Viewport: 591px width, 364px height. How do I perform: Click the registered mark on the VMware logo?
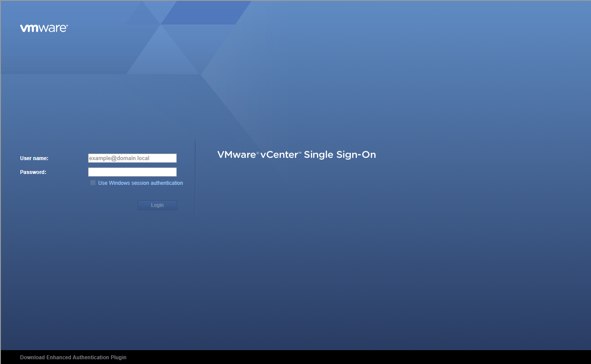coord(67,26)
